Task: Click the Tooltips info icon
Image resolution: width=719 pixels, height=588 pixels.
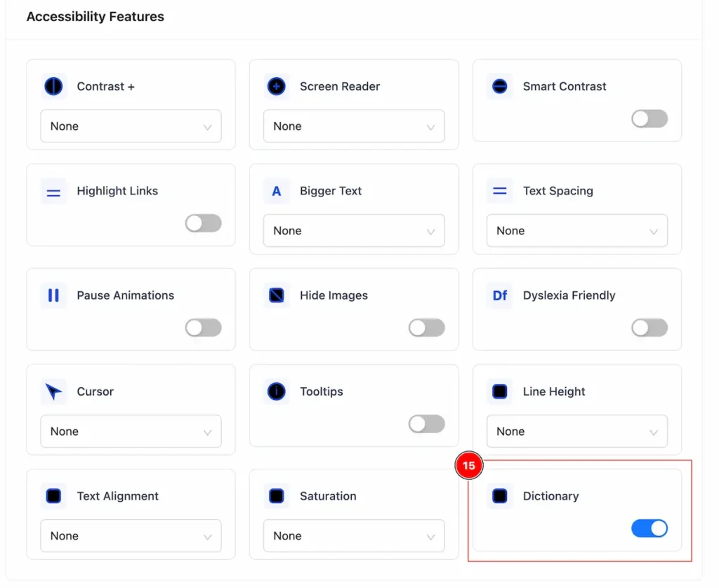Action: pos(277,392)
